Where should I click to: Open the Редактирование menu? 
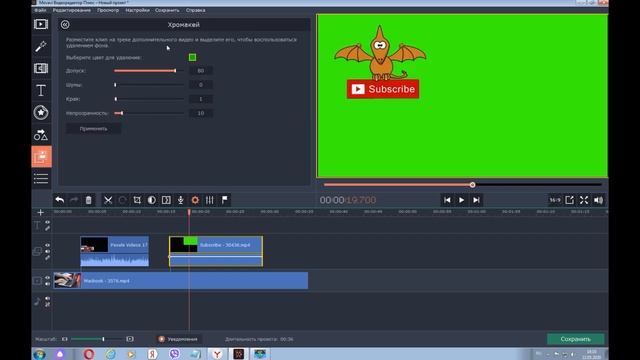71,10
